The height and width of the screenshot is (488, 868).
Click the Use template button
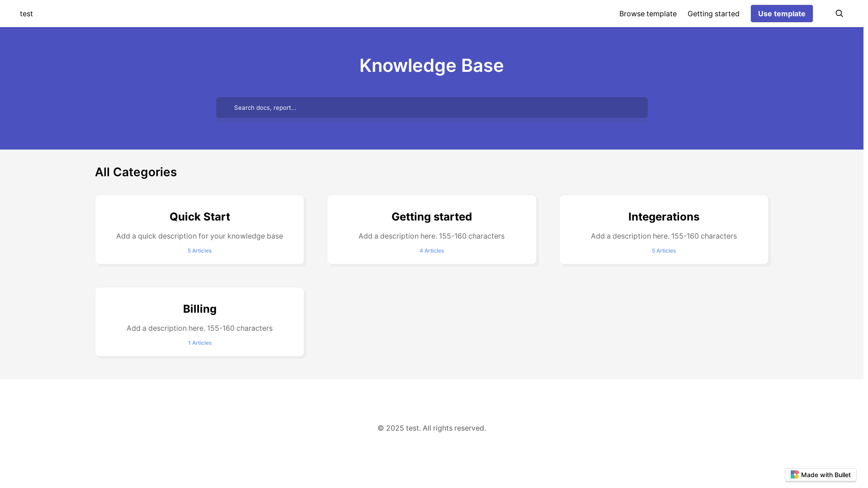click(x=782, y=14)
